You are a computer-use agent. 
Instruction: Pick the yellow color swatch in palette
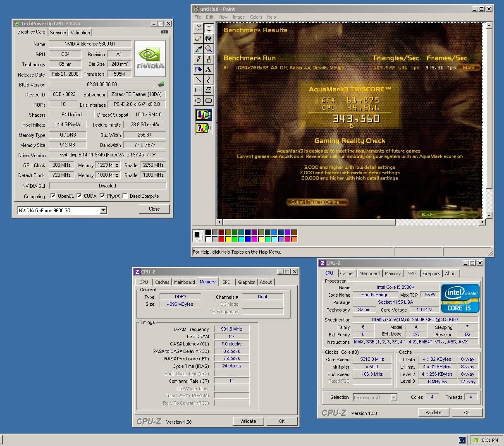(x=228, y=239)
